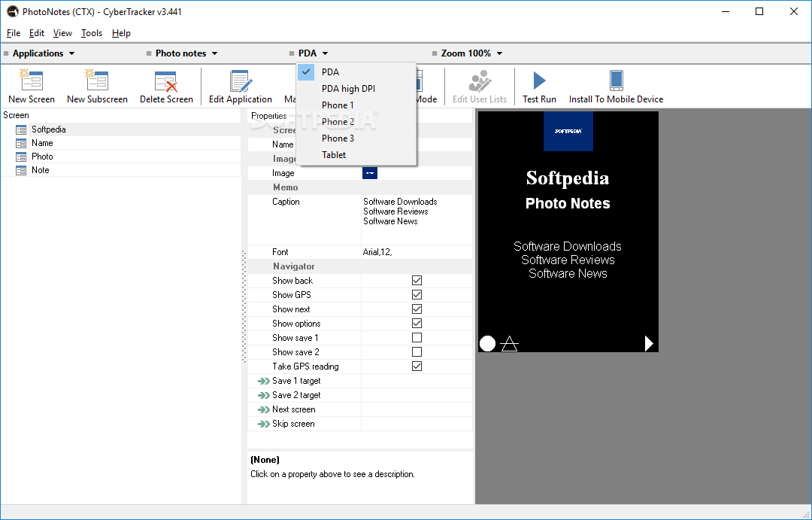812x520 pixels.
Task: Select the Name screen list icon
Action: coord(21,143)
